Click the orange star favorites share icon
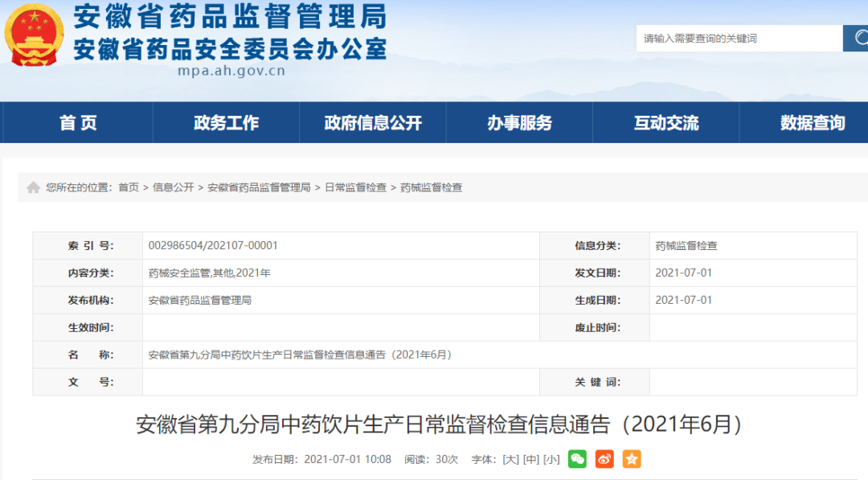 [632, 459]
